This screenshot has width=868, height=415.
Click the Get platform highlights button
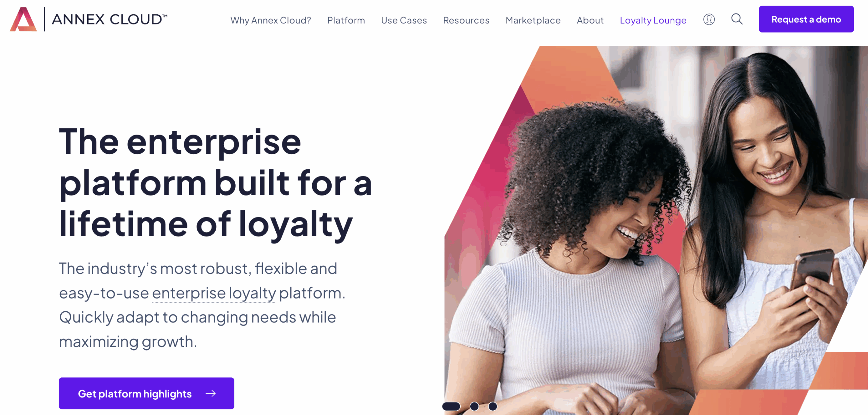tap(146, 393)
